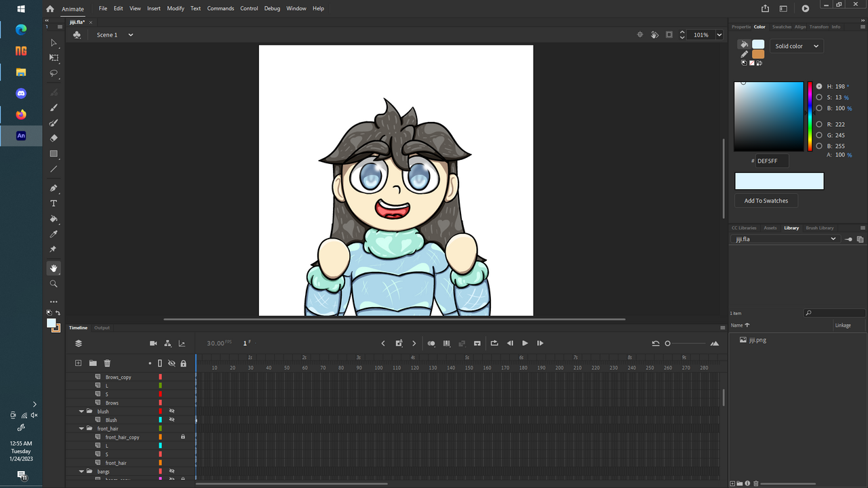
Task: Select the Selection arrow tool
Action: tap(54, 43)
